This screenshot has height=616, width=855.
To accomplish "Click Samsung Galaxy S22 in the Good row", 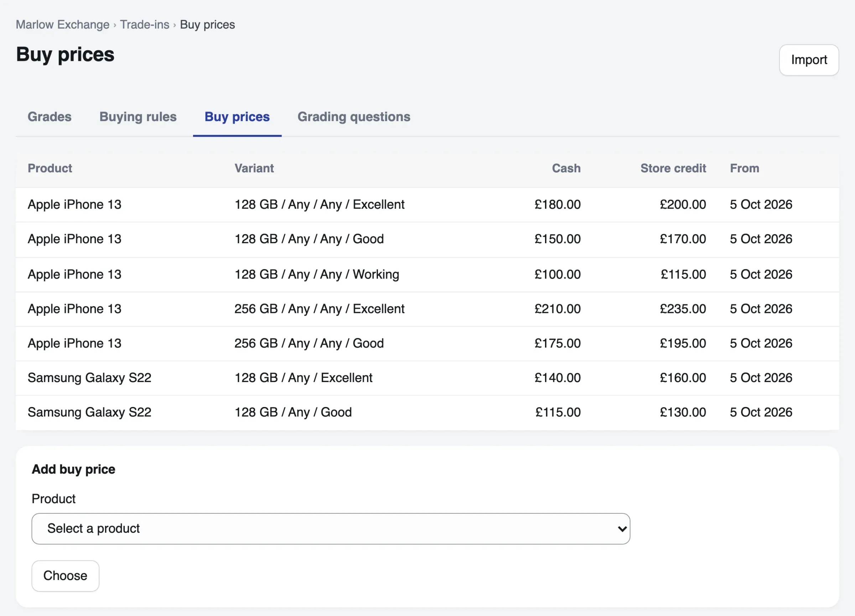I will [89, 412].
